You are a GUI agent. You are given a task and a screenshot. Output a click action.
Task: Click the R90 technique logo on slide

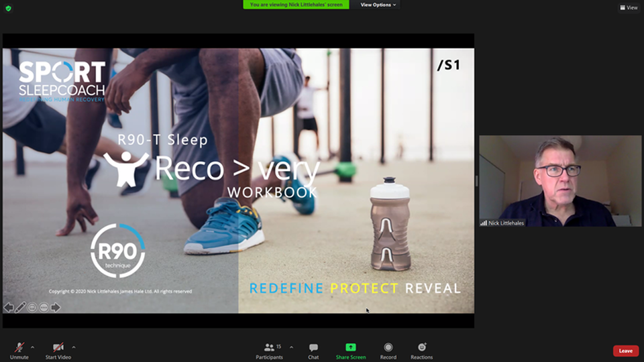click(118, 251)
